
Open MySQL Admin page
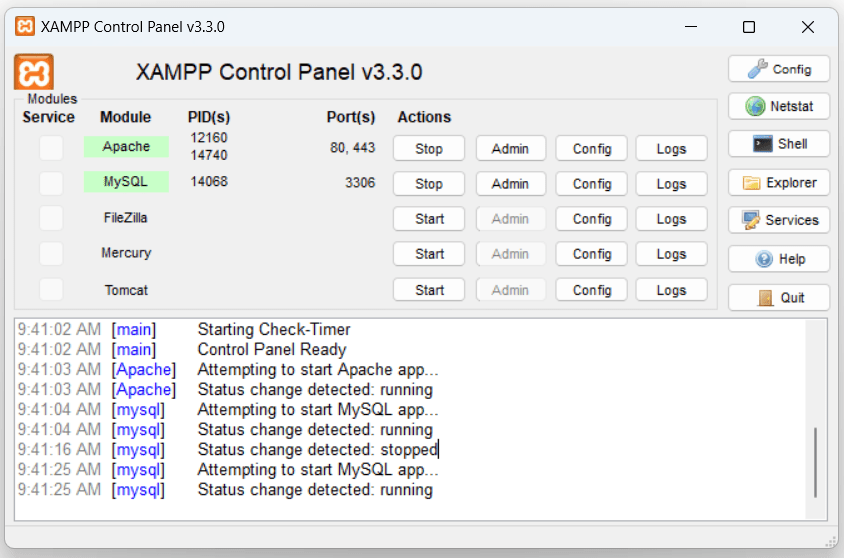[511, 183]
